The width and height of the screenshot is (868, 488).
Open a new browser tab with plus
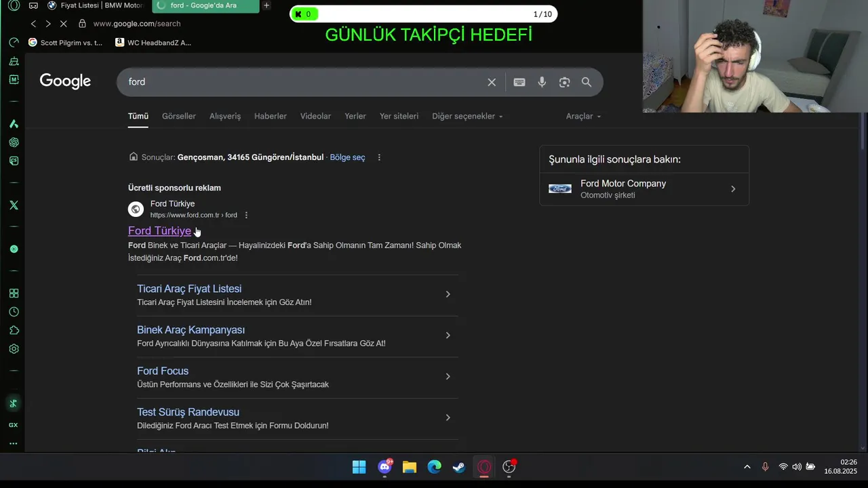(267, 5)
